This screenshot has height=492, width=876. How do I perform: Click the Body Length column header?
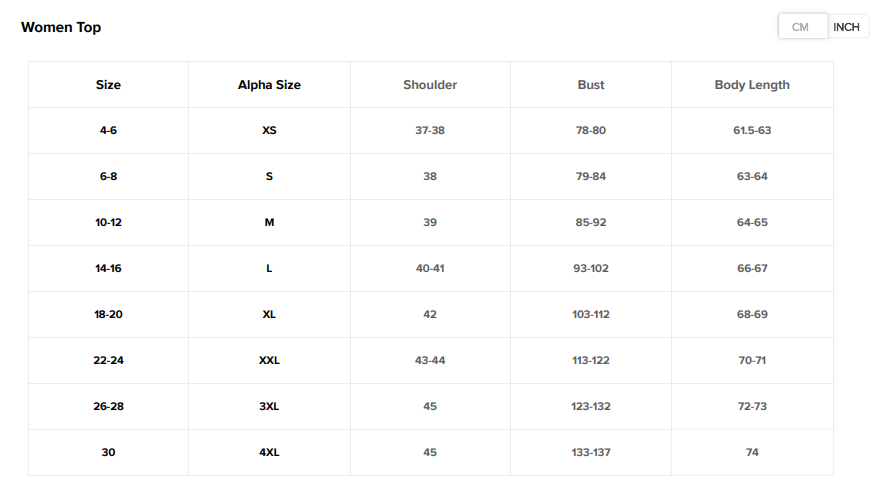point(752,85)
